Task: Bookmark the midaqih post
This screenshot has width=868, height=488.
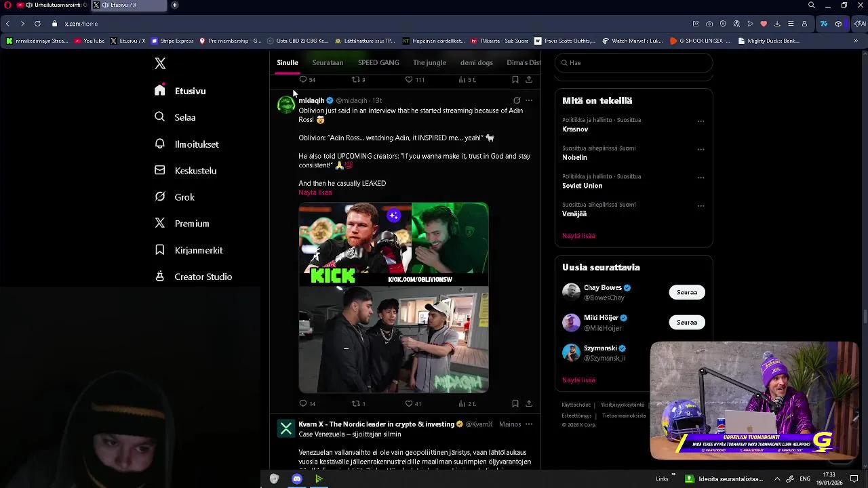Action: pyautogui.click(x=515, y=403)
